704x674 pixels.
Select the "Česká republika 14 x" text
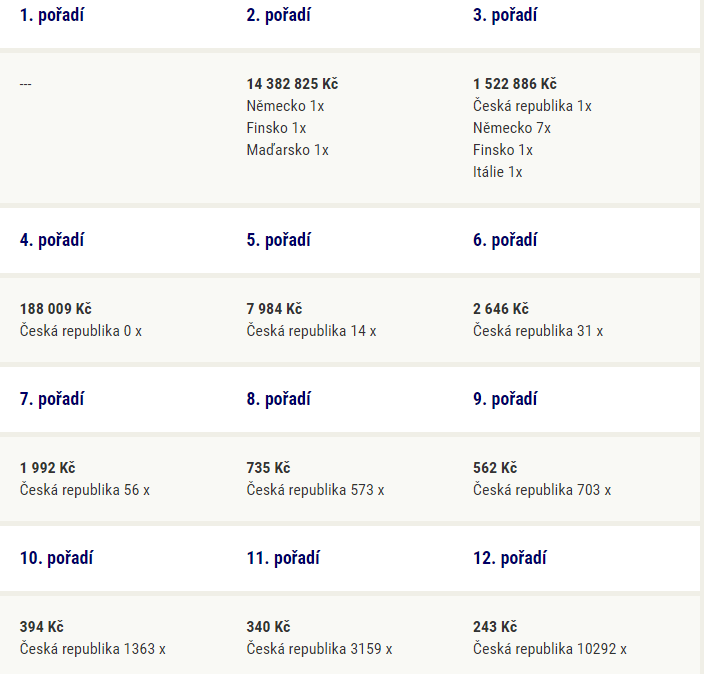click(x=311, y=331)
